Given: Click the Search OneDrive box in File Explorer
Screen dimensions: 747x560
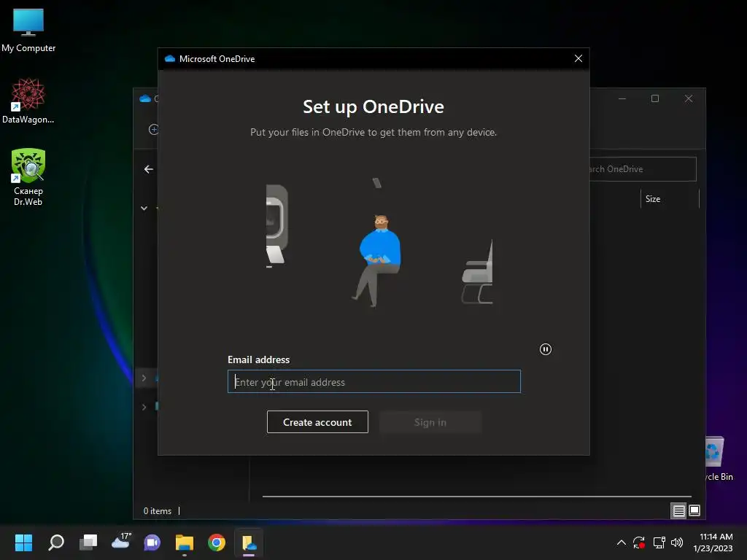Looking at the screenshot, I should point(643,169).
